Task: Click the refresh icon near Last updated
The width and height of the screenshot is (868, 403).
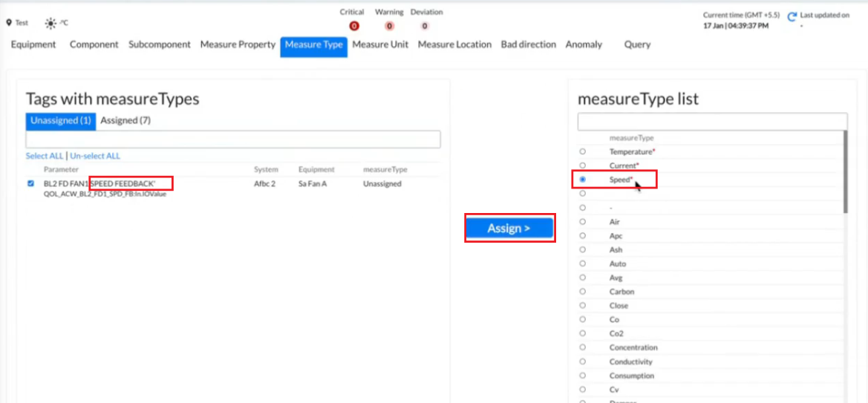Action: pos(792,16)
